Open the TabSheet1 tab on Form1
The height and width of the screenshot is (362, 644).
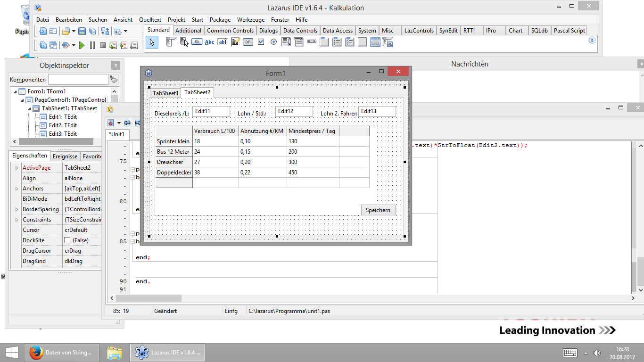click(165, 93)
